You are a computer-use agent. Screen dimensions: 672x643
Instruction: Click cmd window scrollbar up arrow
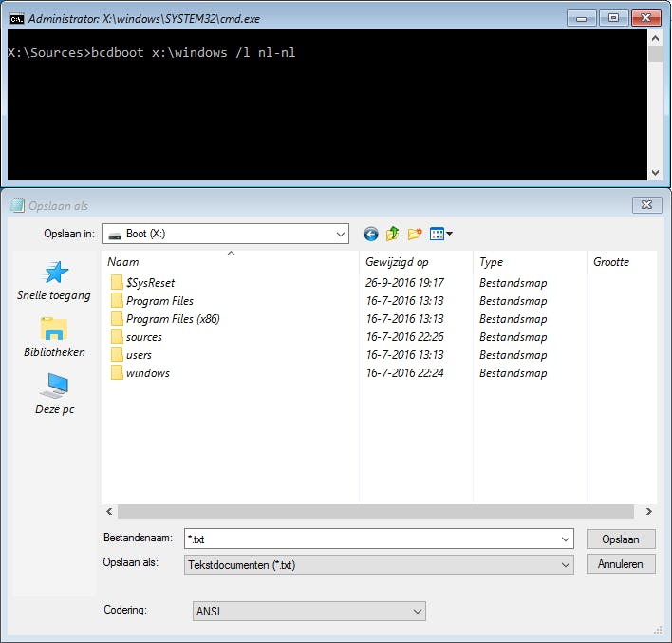[655, 38]
